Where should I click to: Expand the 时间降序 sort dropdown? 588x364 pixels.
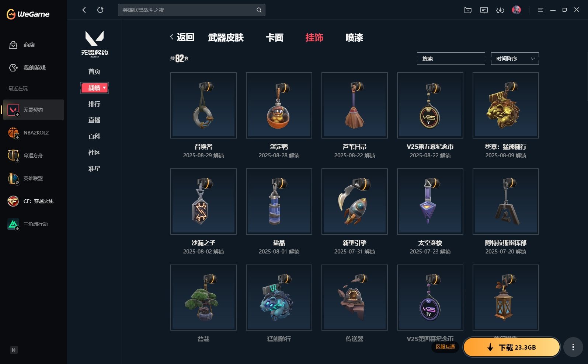515,59
